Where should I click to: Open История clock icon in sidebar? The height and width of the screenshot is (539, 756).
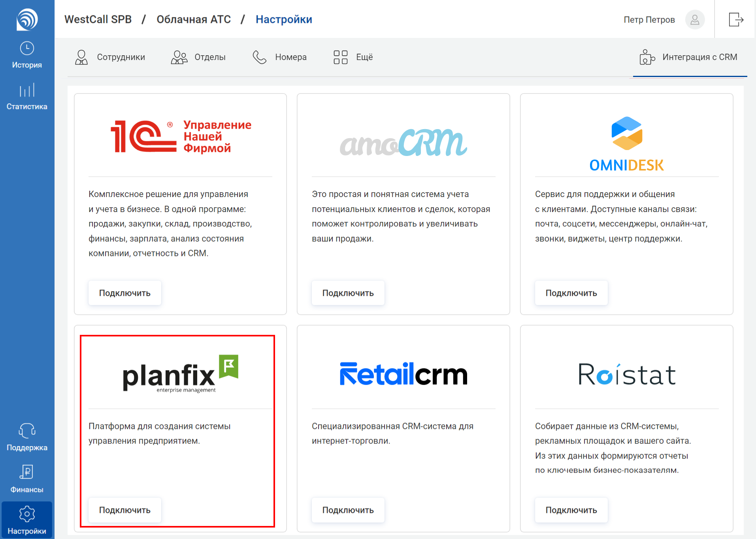[27, 49]
